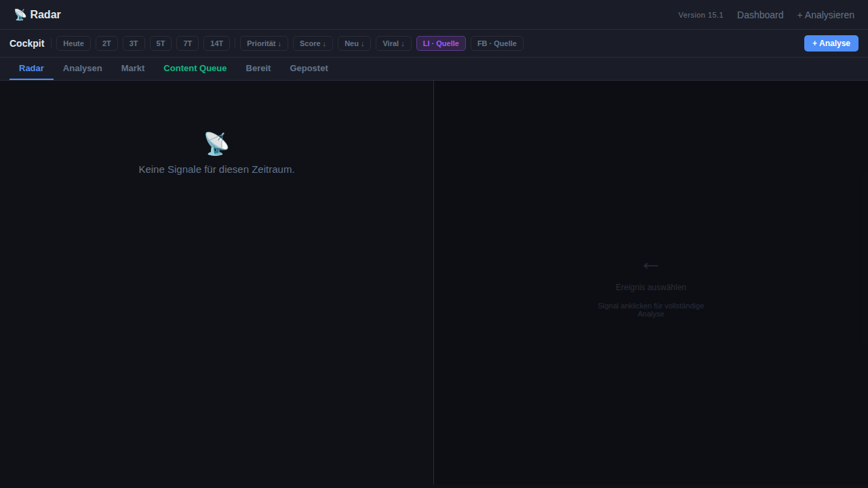
Task: Open the Gepostet tab
Action: coord(309,68)
